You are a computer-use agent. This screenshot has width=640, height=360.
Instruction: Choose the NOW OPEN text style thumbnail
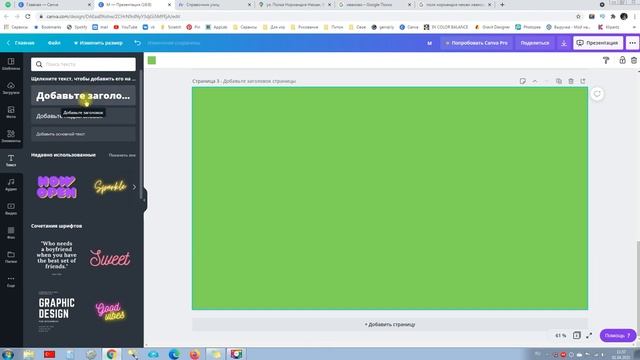tap(57, 187)
